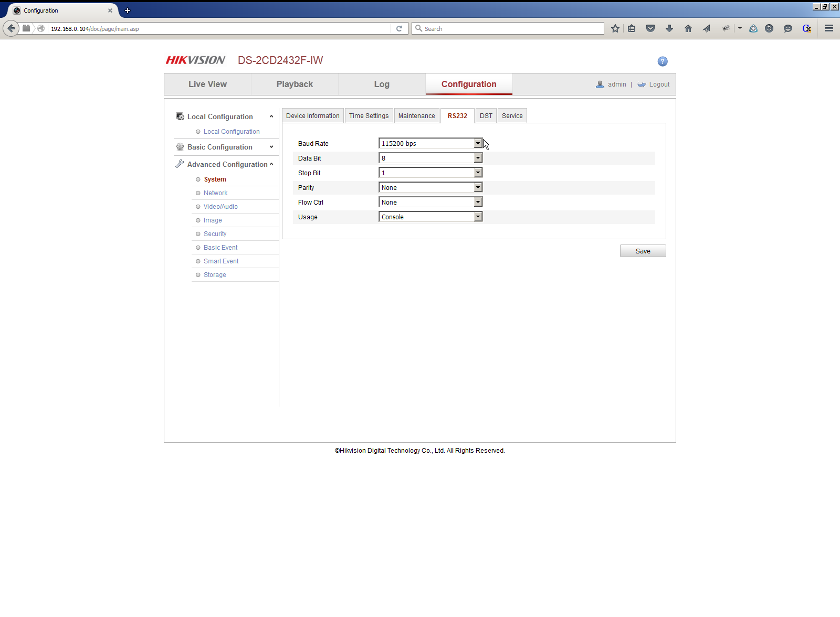The image size is (840, 617).
Task: Click the blue C M extension icon
Action: (807, 28)
